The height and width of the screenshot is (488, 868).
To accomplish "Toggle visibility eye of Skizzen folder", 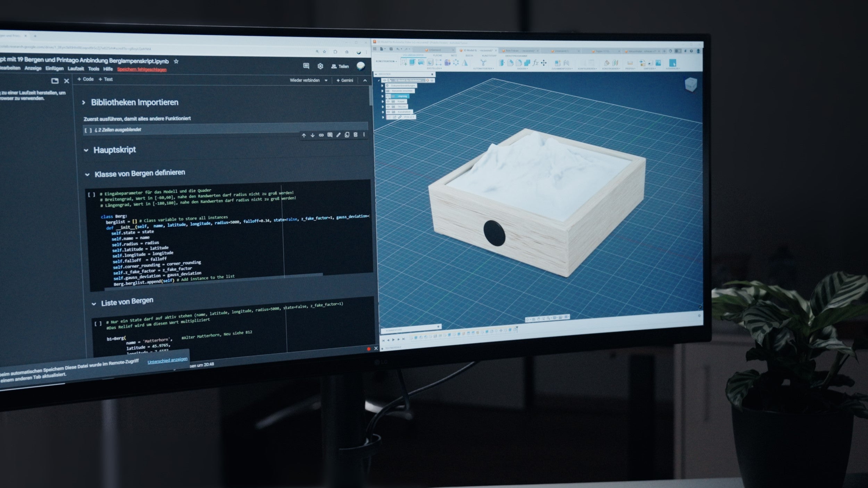I will (389, 107).
